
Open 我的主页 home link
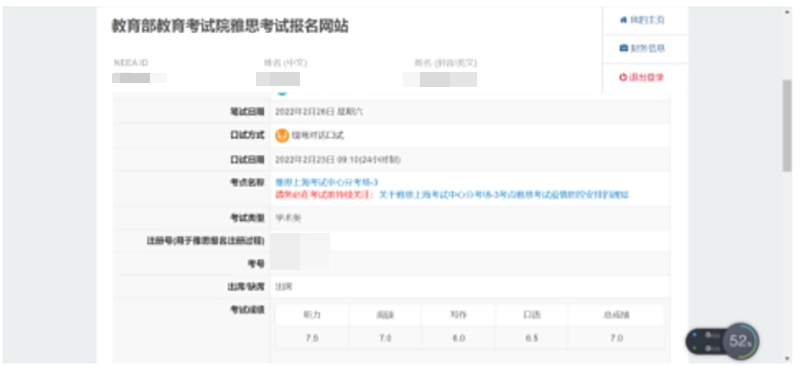(642, 20)
